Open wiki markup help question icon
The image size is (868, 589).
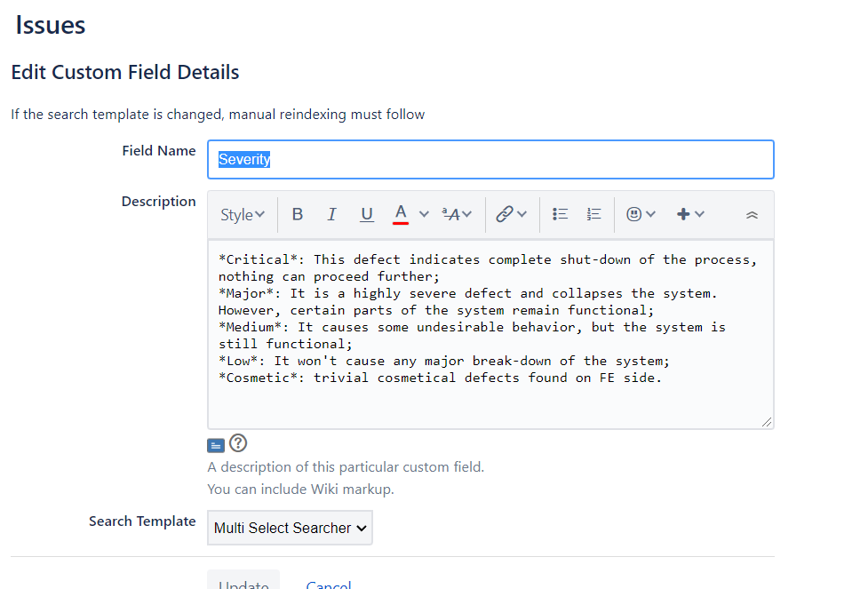238,442
